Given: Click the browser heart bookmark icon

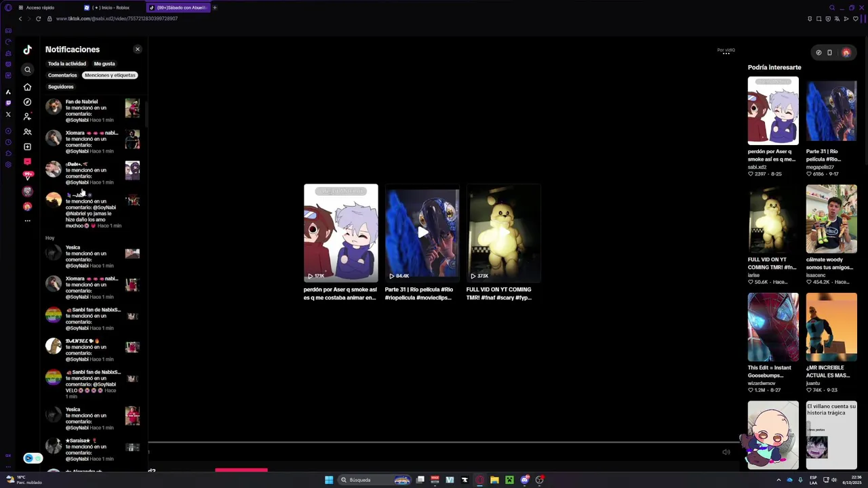Looking at the screenshot, I should 855,19.
